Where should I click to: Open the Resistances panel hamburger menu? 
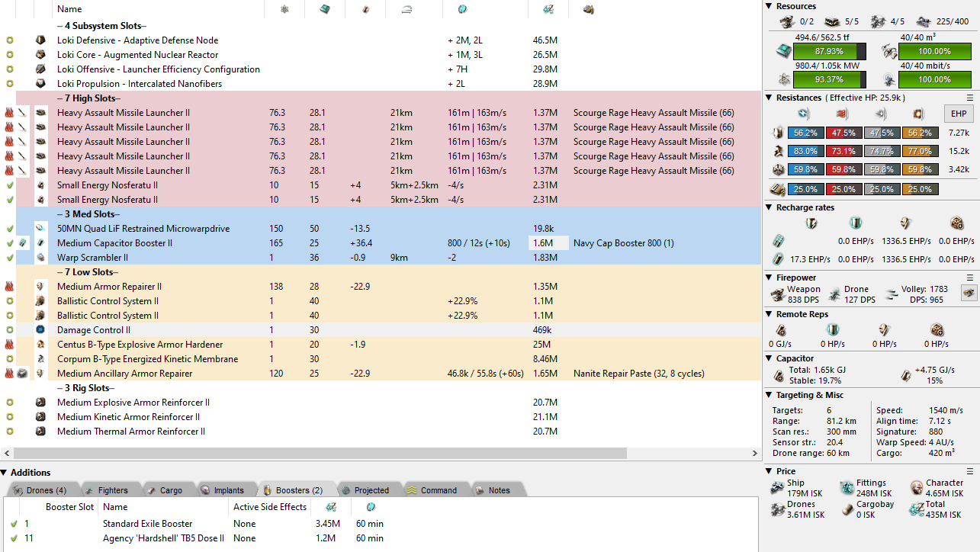(x=970, y=98)
